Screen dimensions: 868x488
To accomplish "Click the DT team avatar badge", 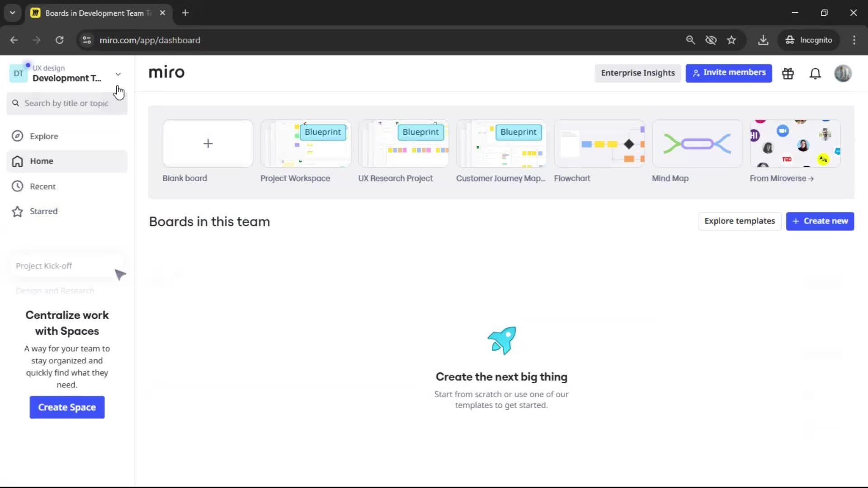I will point(19,73).
